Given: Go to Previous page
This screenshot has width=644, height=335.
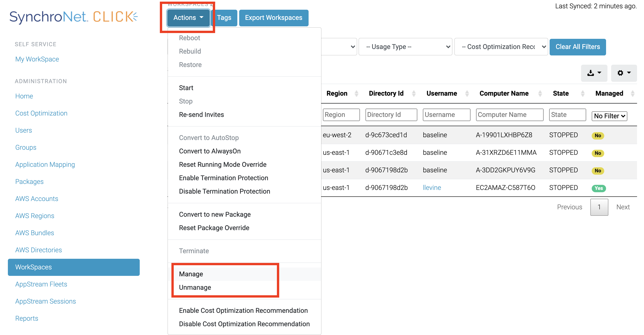Looking at the screenshot, I should pos(570,207).
